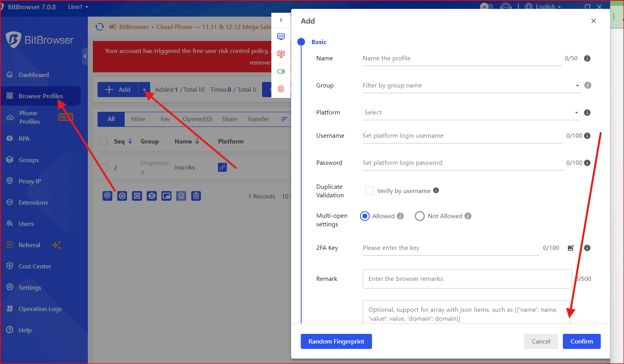The height and width of the screenshot is (364, 624).
Task: Click the blue monitor icon with arrows
Action: pos(281,37)
